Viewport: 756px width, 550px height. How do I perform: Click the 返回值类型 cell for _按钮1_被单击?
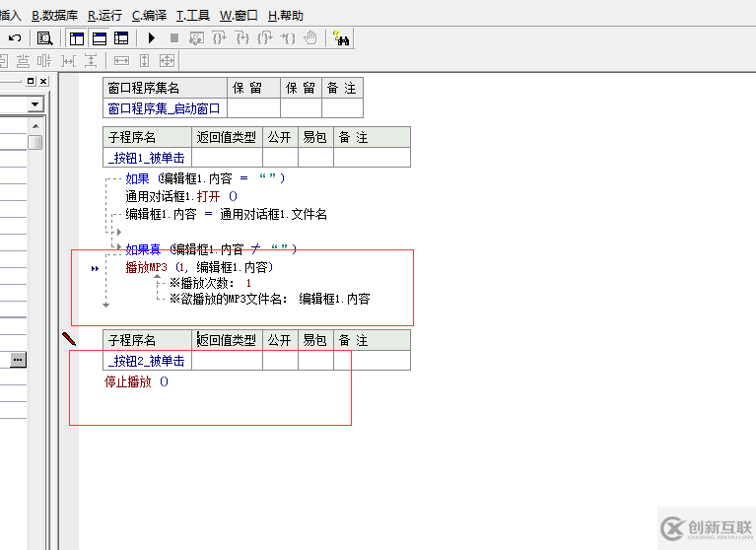click(x=227, y=158)
